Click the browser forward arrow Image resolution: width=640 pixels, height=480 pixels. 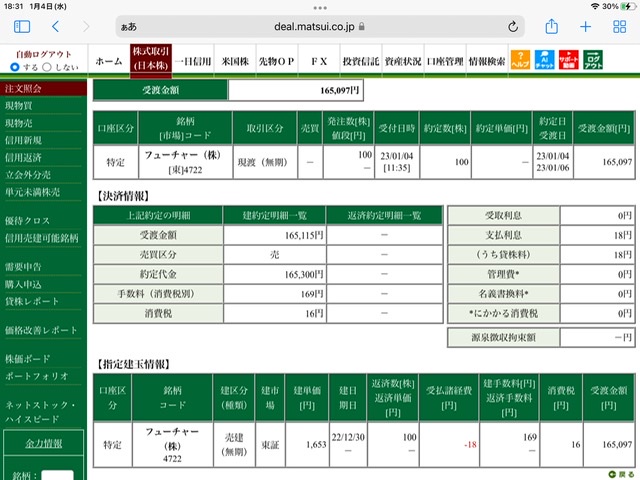coord(86,27)
